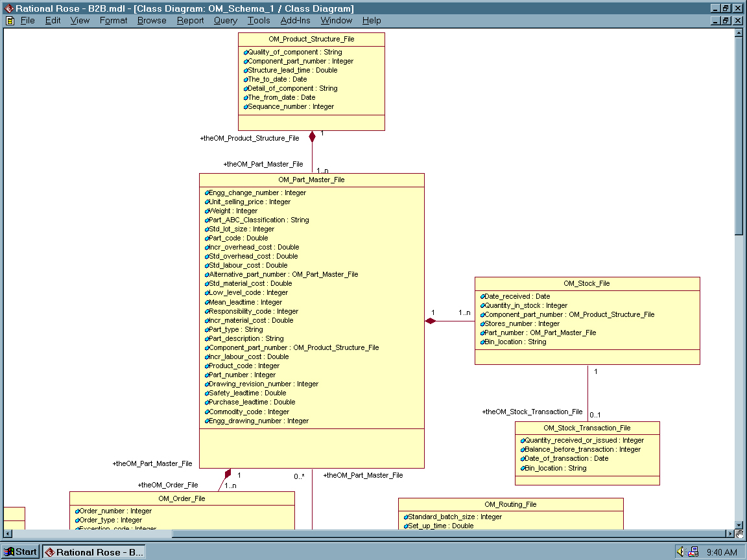Open the Tools menu
Viewport: 747px width, 560px height.
pos(259,21)
